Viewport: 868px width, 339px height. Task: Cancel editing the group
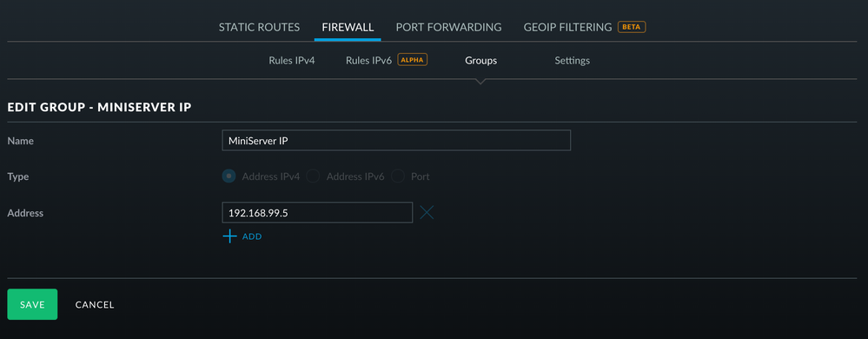95,304
